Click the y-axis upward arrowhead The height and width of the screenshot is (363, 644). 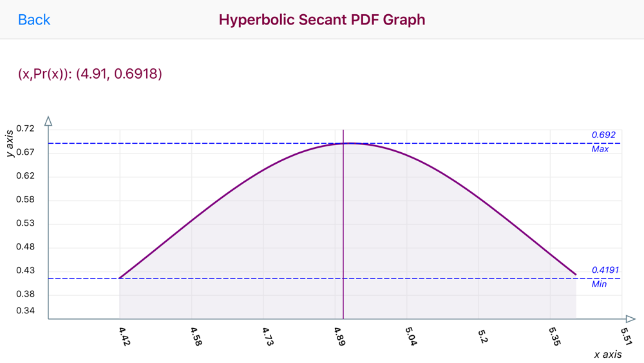point(48,121)
